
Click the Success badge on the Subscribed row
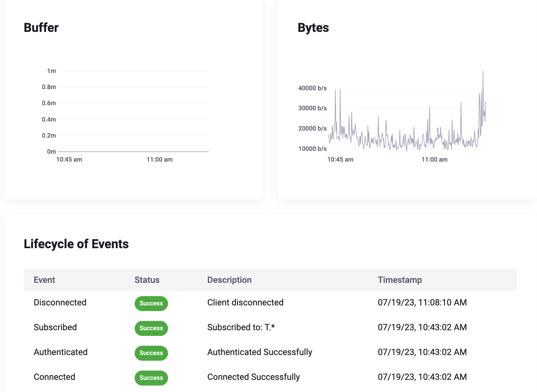coord(151,328)
